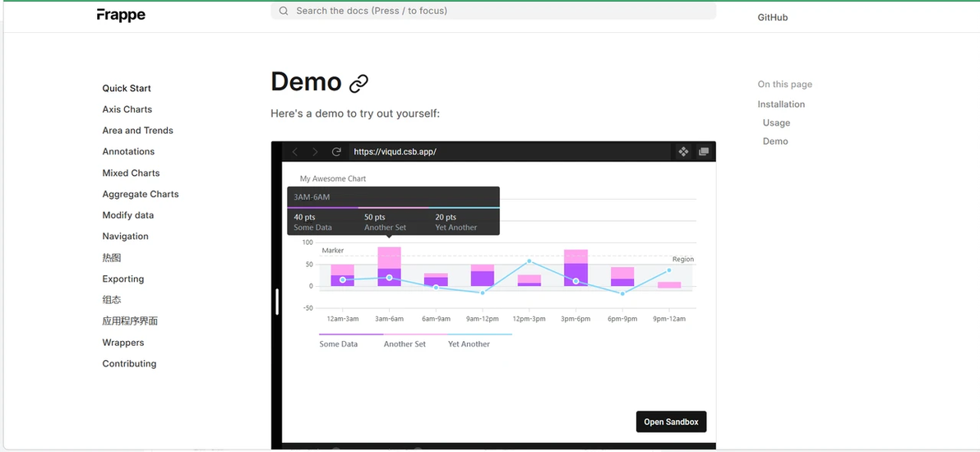
Task: Open the GitHub link
Action: pos(773,17)
